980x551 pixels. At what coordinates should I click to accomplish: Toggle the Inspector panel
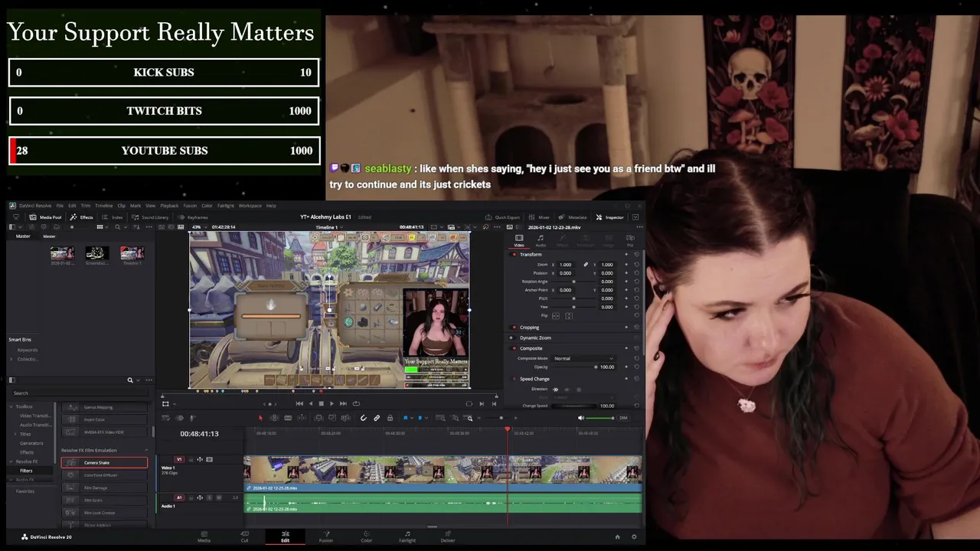610,217
